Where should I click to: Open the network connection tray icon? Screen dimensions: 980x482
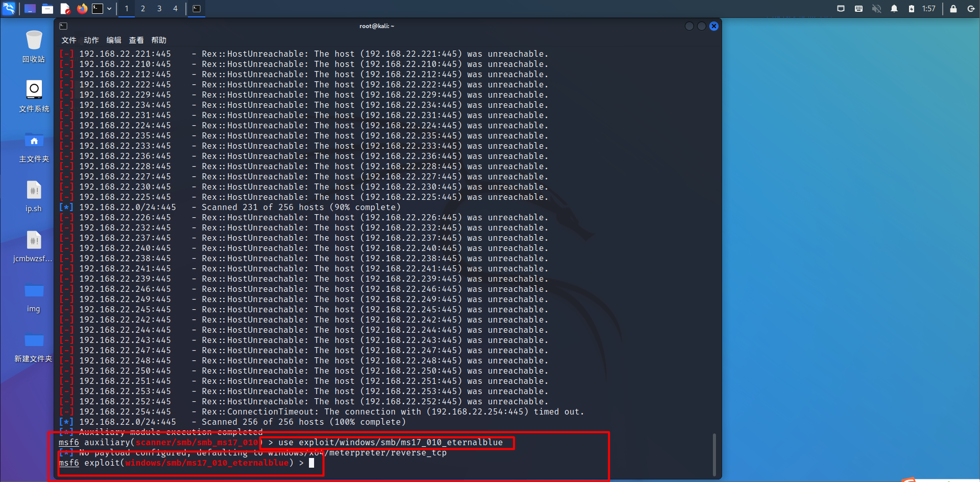(x=841, y=9)
